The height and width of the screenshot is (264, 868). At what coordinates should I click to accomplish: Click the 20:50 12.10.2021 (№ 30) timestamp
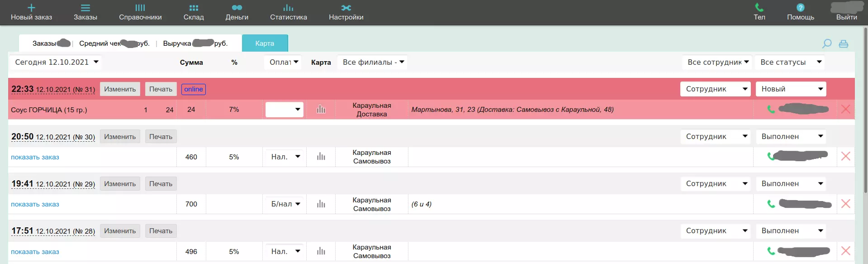(53, 137)
